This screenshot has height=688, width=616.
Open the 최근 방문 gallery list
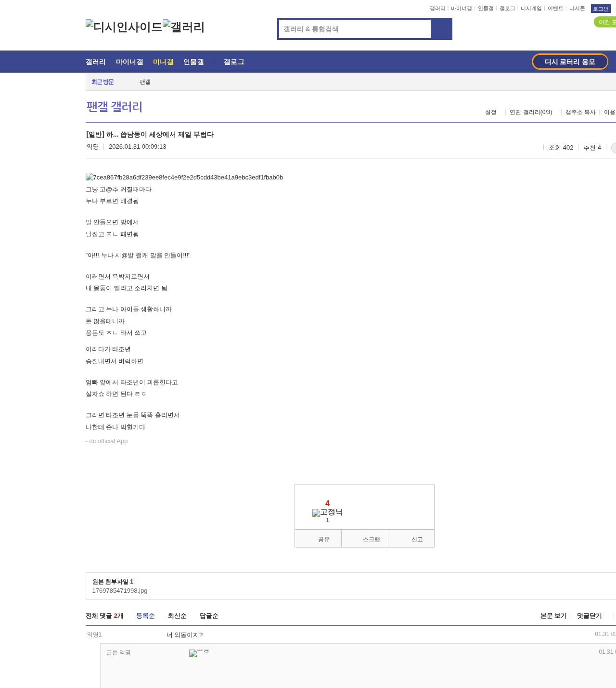click(103, 82)
